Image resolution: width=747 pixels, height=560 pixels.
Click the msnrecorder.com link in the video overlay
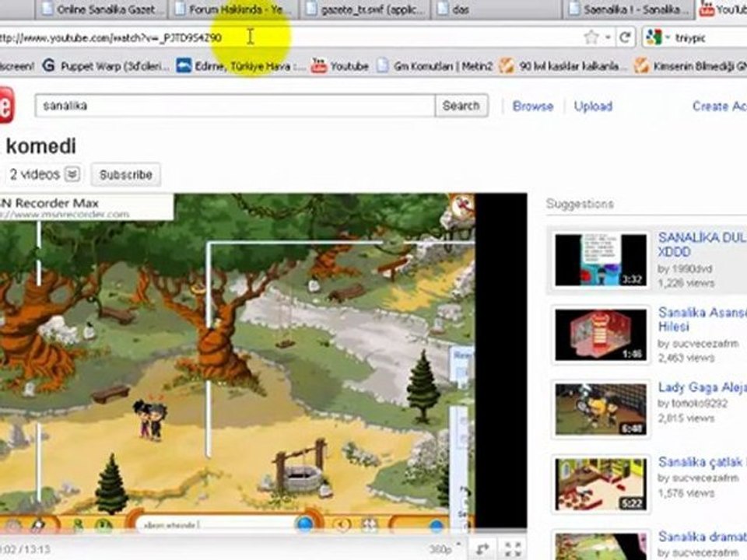67,215
